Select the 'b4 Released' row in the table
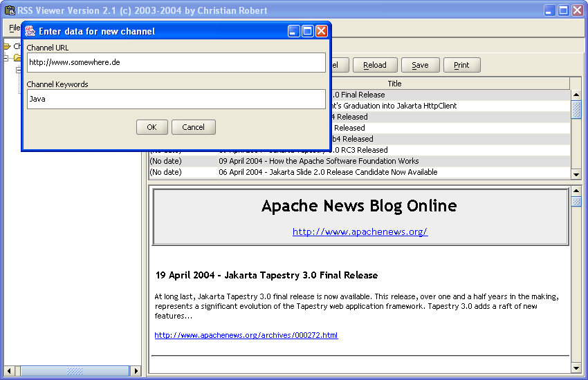The height and width of the screenshot is (380, 588). click(x=450, y=139)
